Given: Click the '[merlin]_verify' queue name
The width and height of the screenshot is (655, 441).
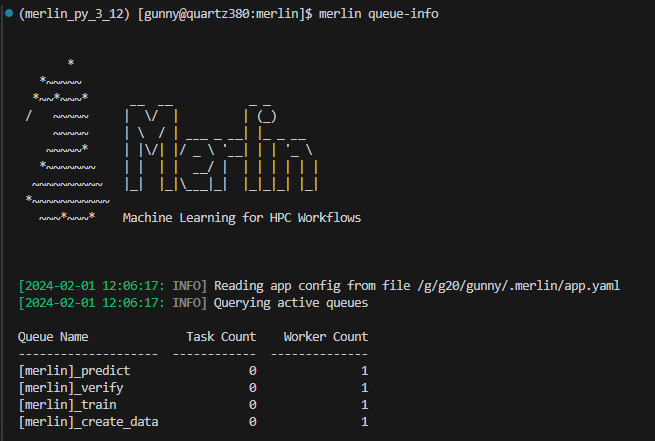Looking at the screenshot, I should (x=71, y=388).
